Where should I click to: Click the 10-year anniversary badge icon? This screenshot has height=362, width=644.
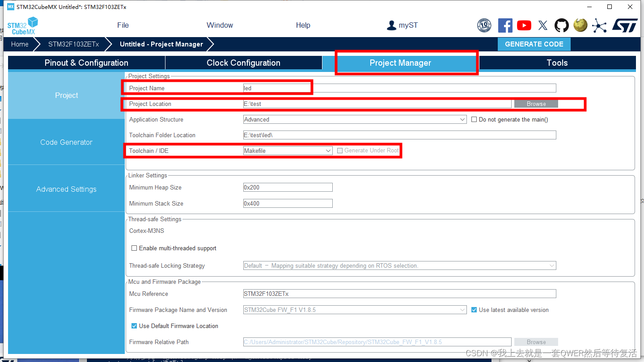pyautogui.click(x=484, y=25)
